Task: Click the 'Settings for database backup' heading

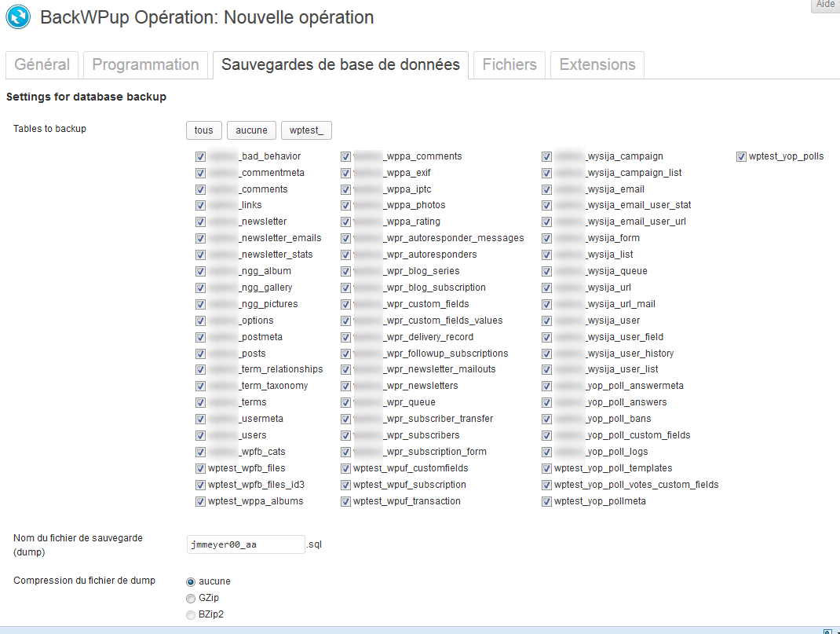Action: click(x=86, y=97)
